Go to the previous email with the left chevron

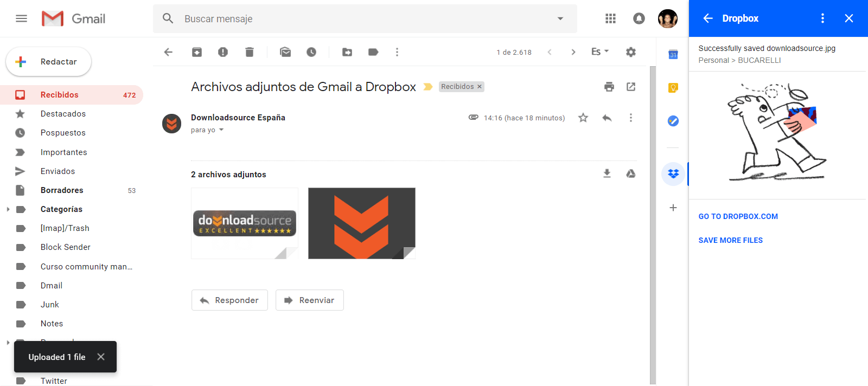coord(550,52)
